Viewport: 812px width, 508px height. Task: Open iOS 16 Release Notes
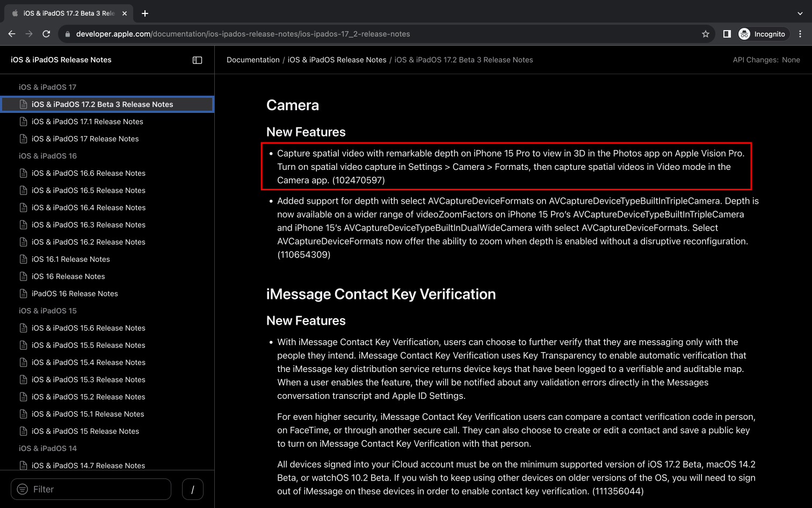(x=68, y=276)
